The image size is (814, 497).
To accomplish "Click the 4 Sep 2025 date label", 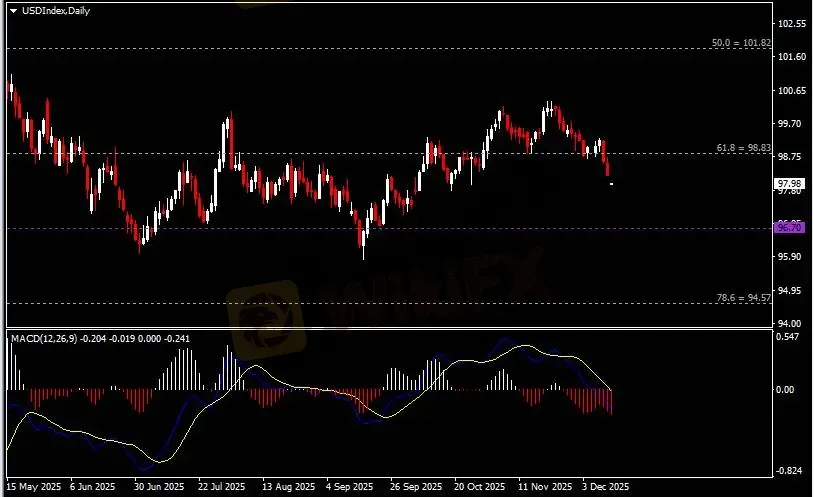I will (x=350, y=487).
